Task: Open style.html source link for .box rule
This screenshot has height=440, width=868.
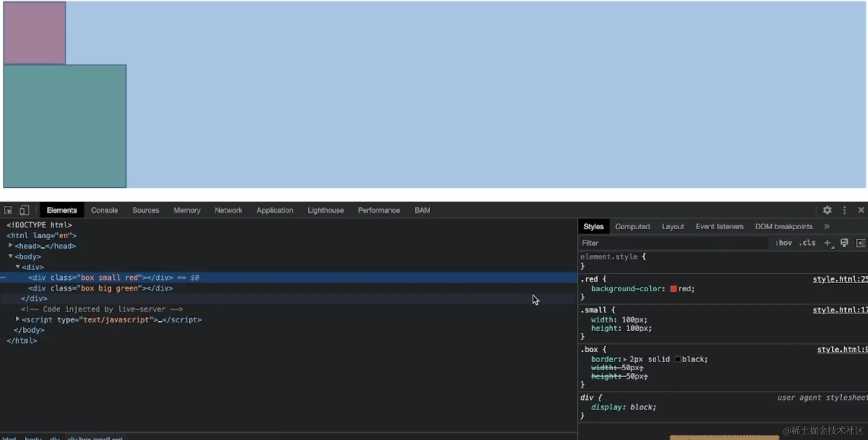Action: point(842,349)
